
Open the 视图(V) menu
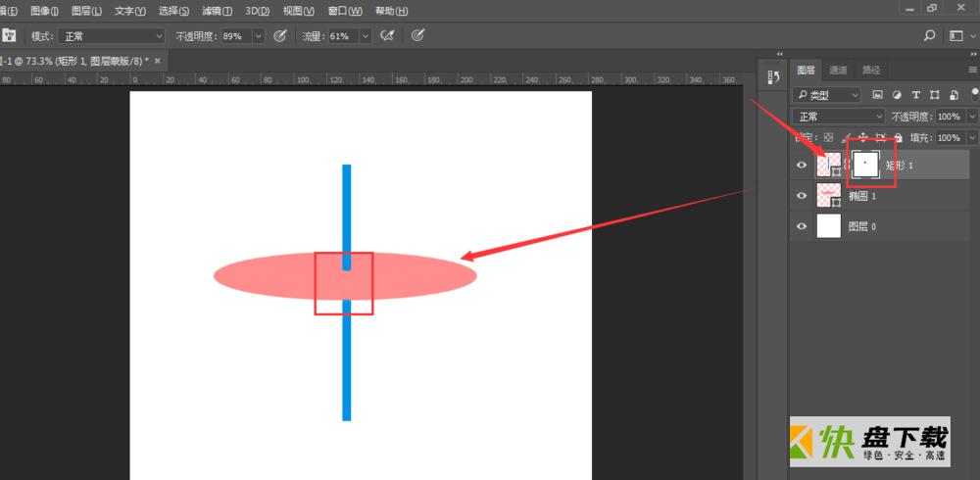pyautogui.click(x=299, y=11)
